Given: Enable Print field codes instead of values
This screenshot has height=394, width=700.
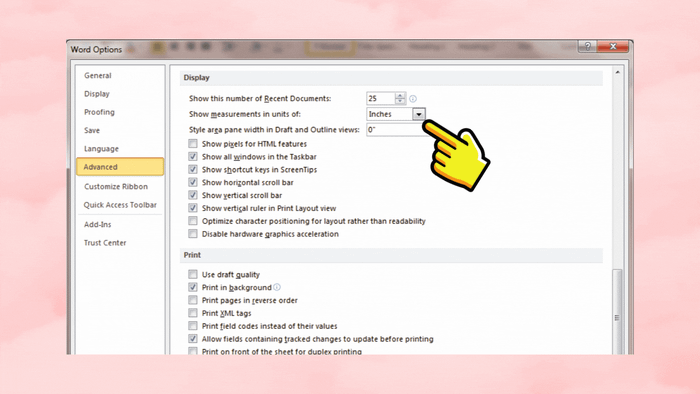Looking at the screenshot, I should 192,326.
